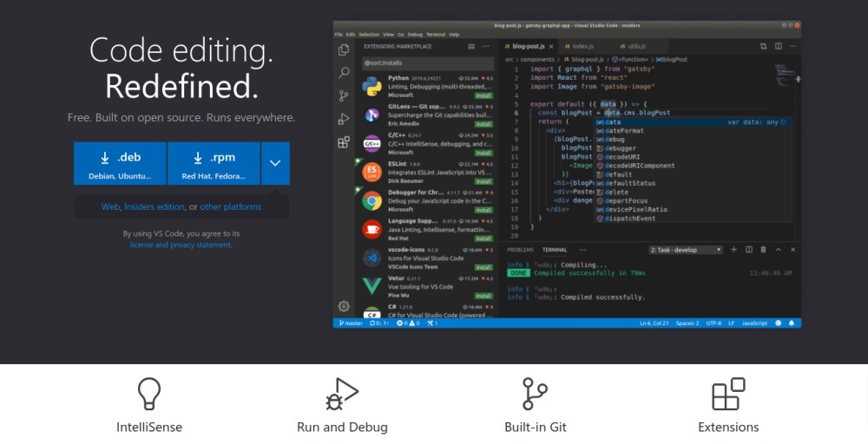Click the master branch indicator in status bar
The width and height of the screenshot is (868, 444).
[351, 323]
